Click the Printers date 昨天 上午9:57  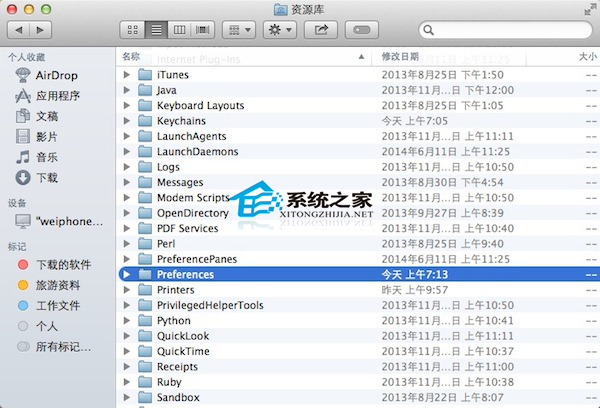[x=415, y=290]
